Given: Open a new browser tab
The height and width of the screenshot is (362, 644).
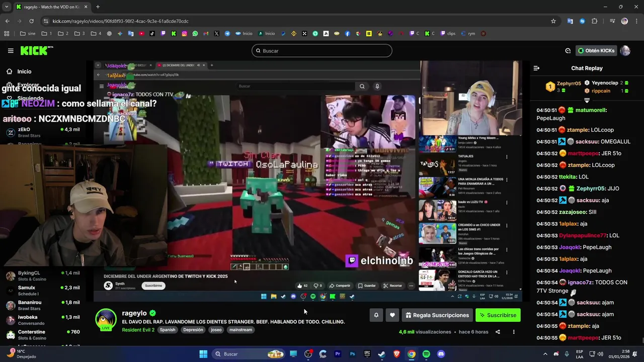Looking at the screenshot, I should (x=98, y=7).
